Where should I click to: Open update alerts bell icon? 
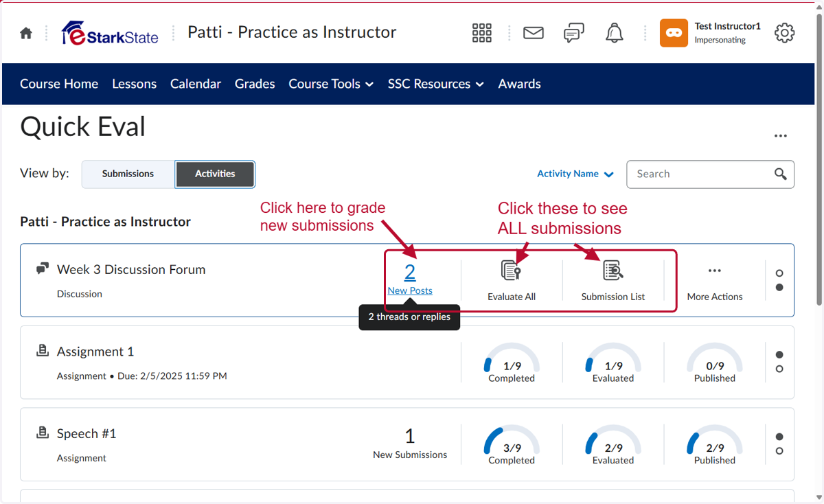click(x=615, y=33)
